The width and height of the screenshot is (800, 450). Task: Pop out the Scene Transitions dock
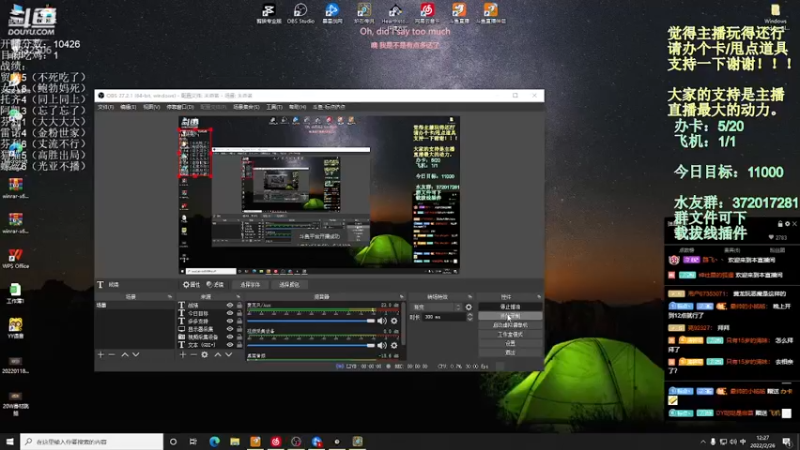click(469, 296)
